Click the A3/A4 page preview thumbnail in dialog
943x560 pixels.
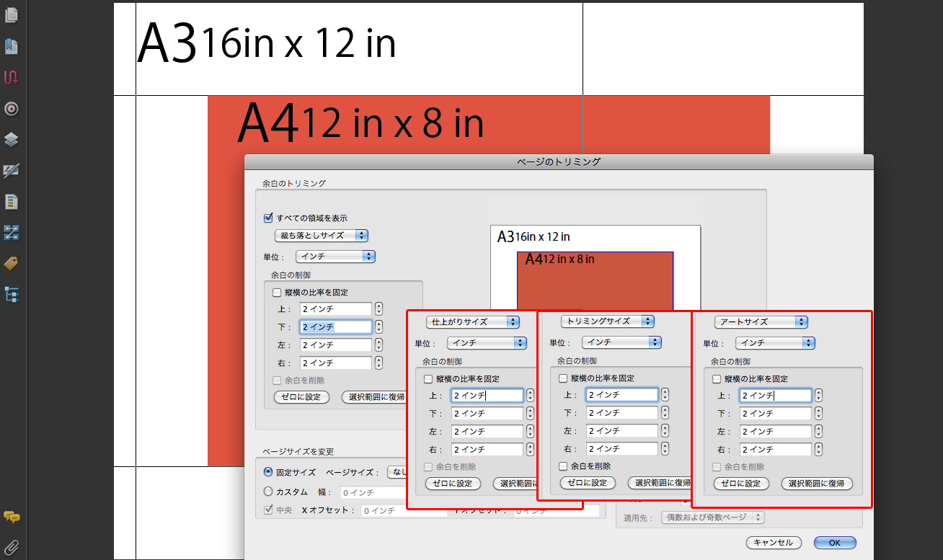coord(596,268)
